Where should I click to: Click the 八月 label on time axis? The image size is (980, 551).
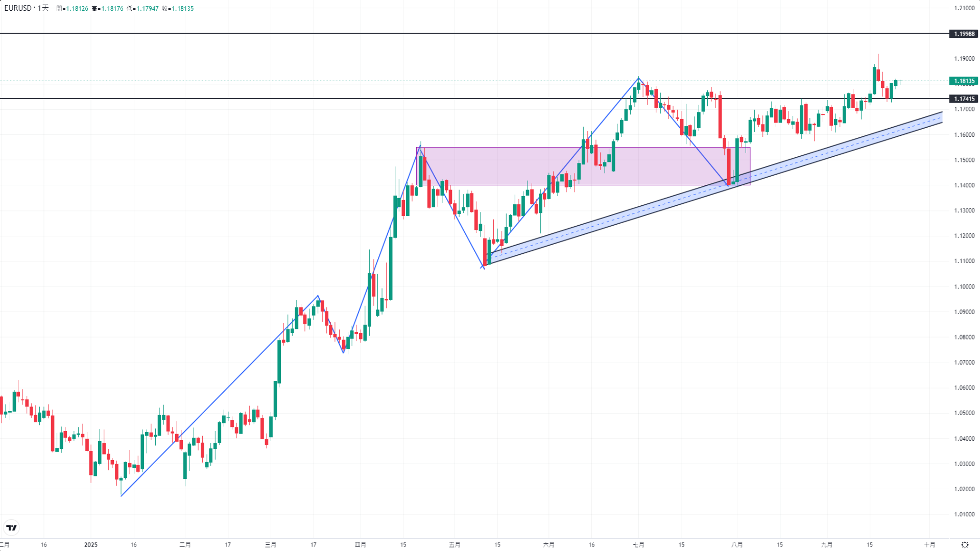coord(736,545)
